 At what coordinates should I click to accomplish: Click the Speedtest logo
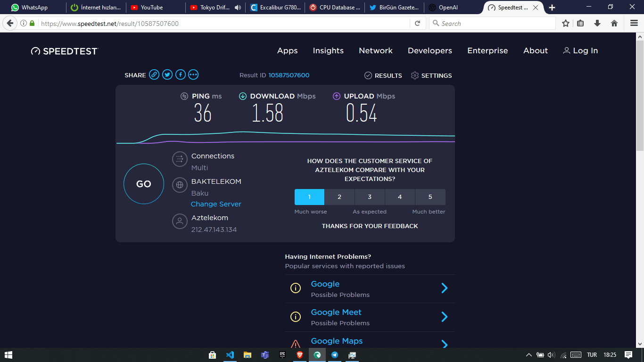(x=64, y=51)
